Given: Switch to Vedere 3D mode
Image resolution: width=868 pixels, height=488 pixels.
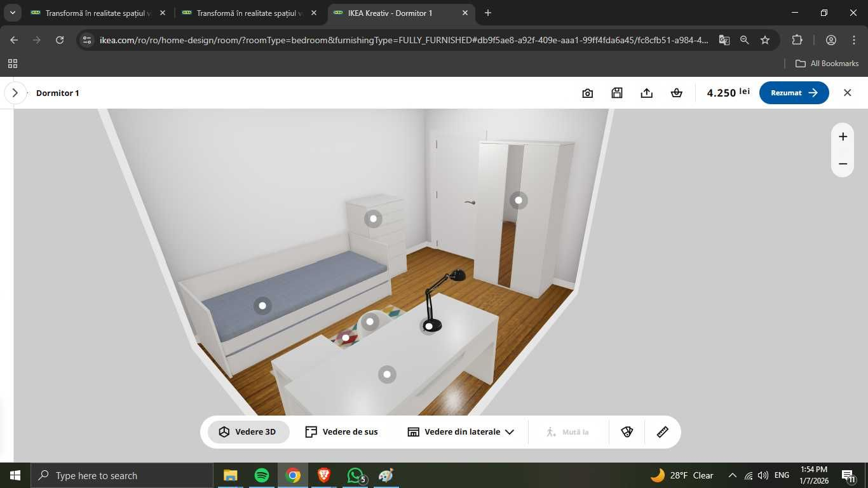Looking at the screenshot, I should (x=248, y=432).
